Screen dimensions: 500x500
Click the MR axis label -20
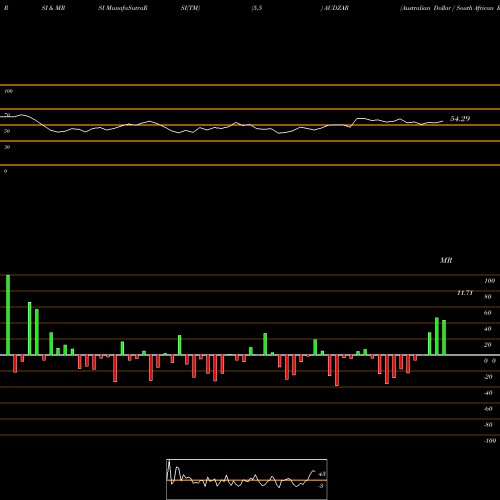click(488, 377)
